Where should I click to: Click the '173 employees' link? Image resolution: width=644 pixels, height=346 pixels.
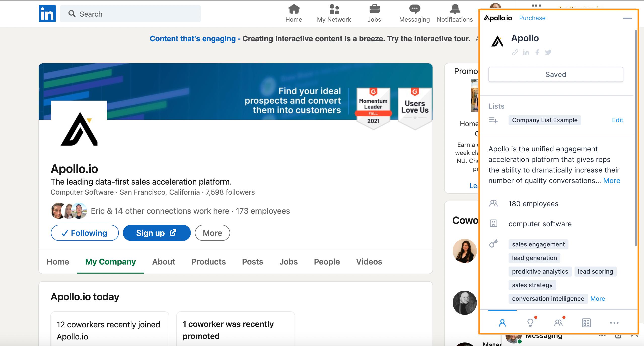[x=263, y=211]
